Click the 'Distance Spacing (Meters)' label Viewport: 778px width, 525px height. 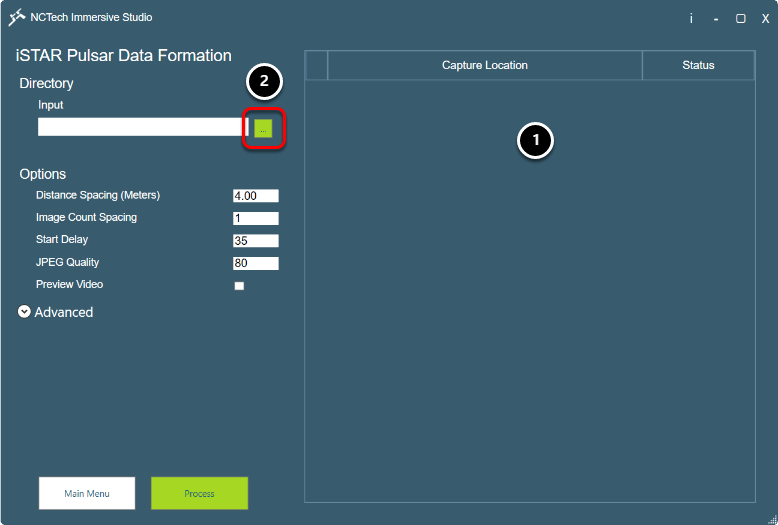click(98, 195)
